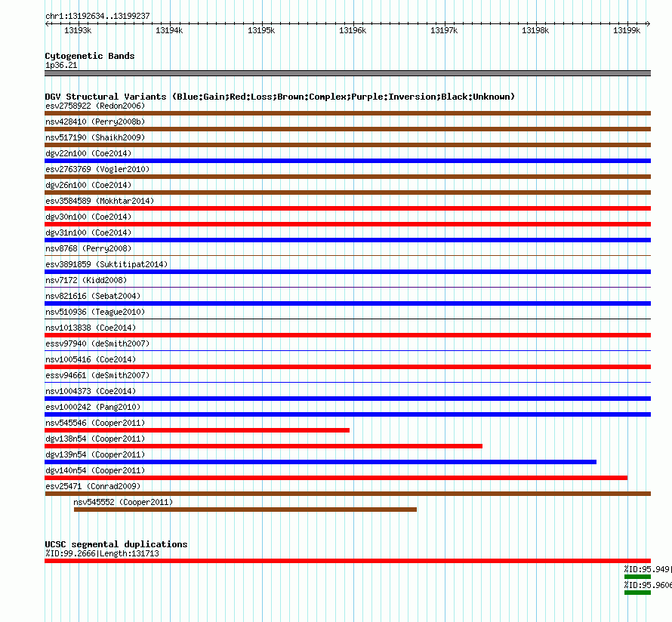The image size is (672, 622).
Task: Open dgv140n54 (Cooper2011) label
Action: point(95,470)
